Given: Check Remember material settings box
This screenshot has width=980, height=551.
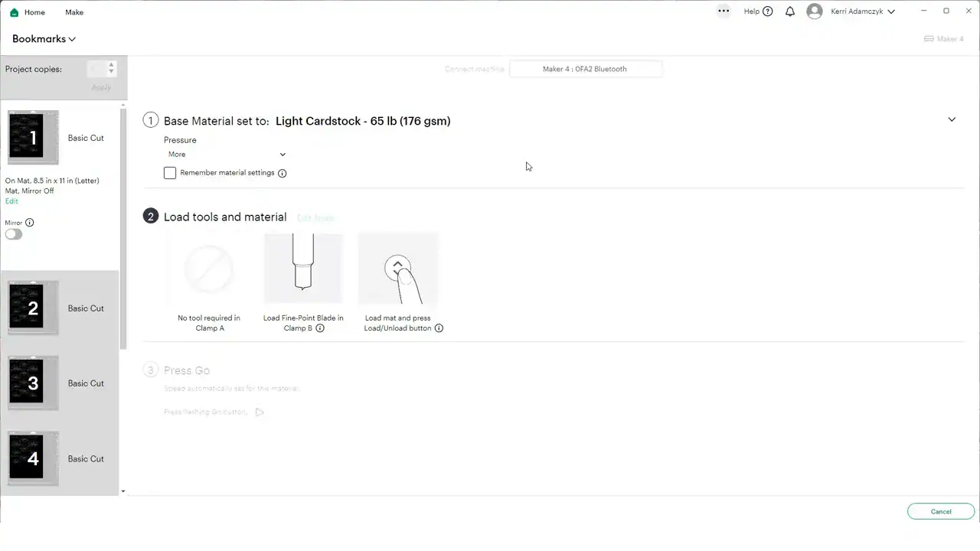Looking at the screenshot, I should pyautogui.click(x=170, y=173).
